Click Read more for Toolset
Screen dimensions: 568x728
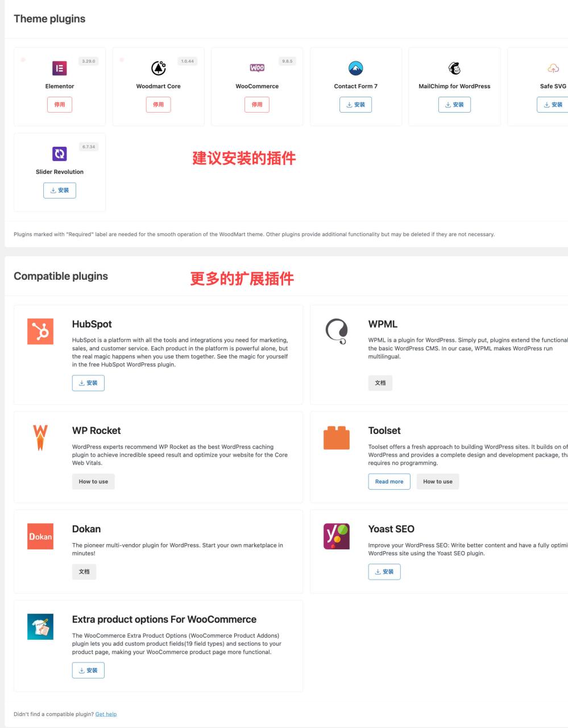[x=389, y=481]
